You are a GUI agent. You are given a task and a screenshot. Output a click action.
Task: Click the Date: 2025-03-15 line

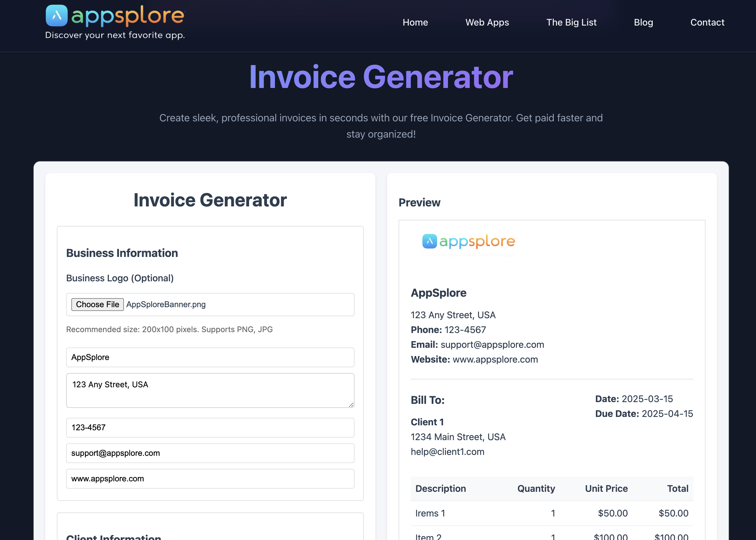[634, 399]
